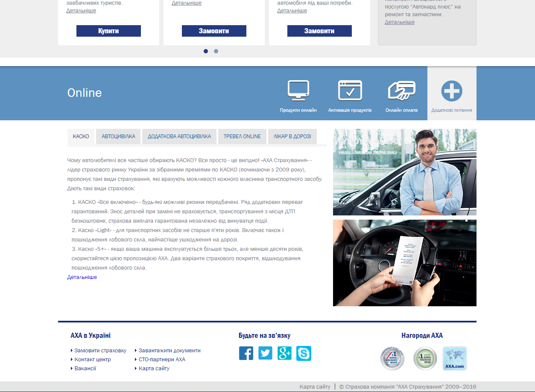Click the Купити button
The width and height of the screenshot is (535, 392).
click(x=108, y=31)
